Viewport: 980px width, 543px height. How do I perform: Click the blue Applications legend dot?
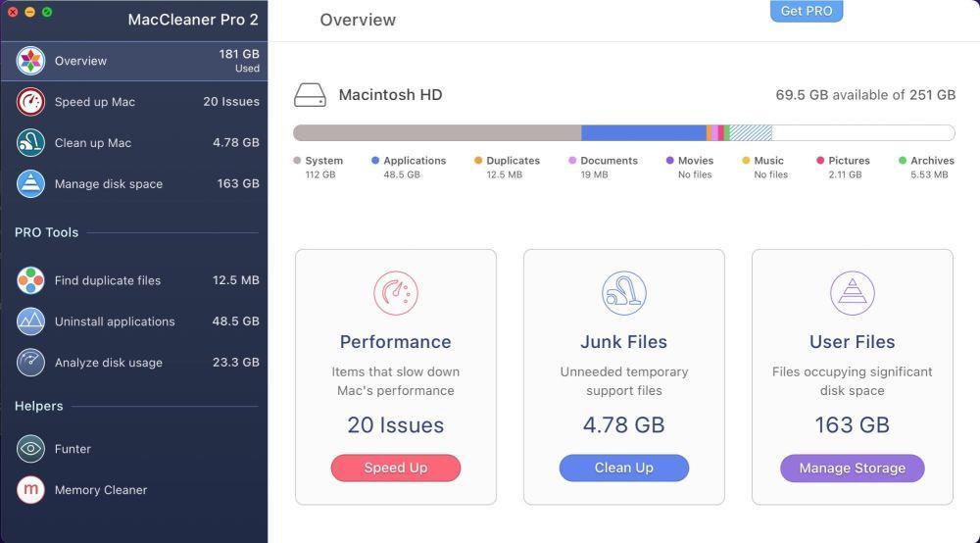(375, 161)
